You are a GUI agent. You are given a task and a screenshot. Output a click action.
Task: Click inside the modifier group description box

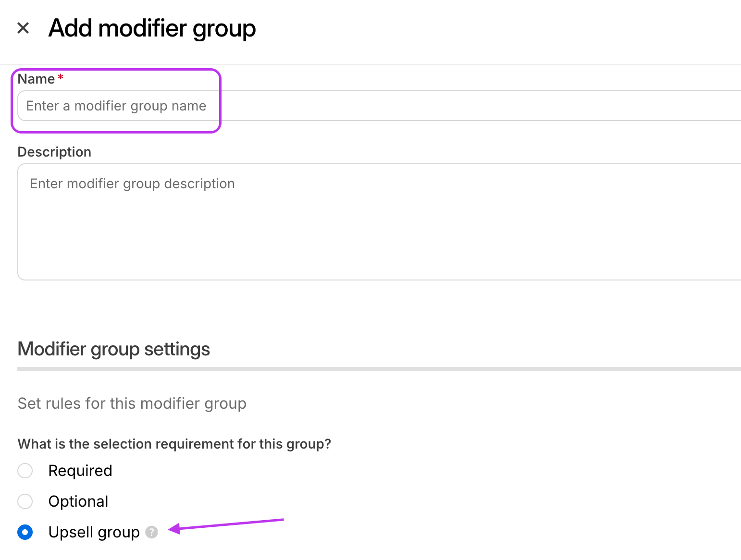click(379, 222)
